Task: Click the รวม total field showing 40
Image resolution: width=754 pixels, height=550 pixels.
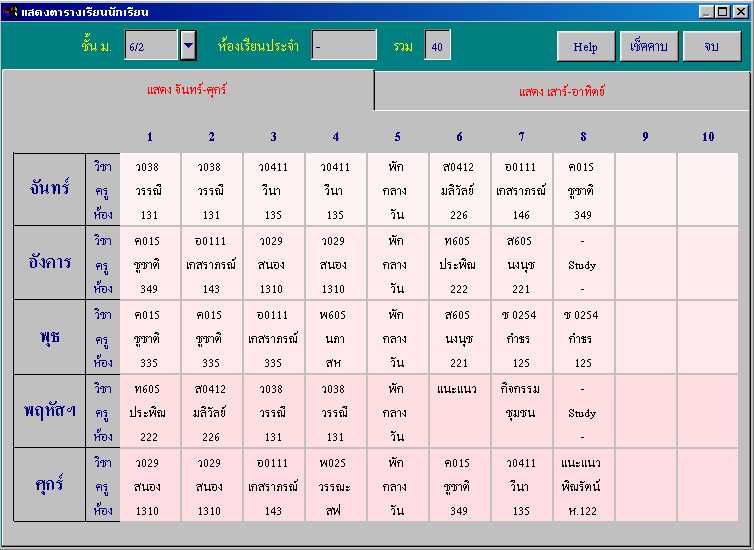Action: [x=437, y=46]
